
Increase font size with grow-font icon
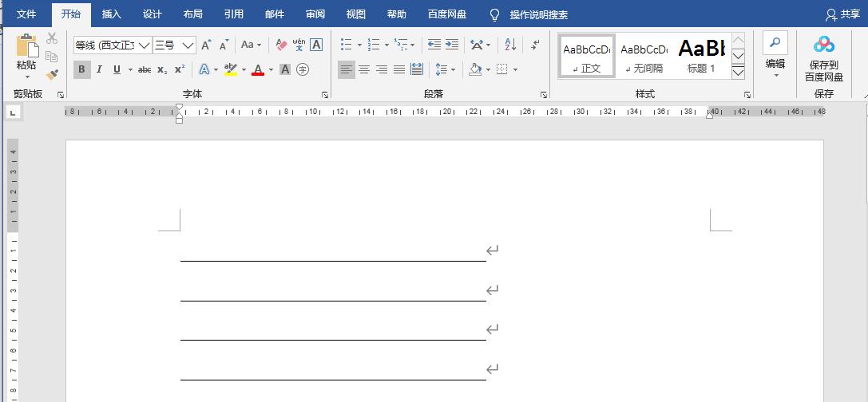click(206, 45)
